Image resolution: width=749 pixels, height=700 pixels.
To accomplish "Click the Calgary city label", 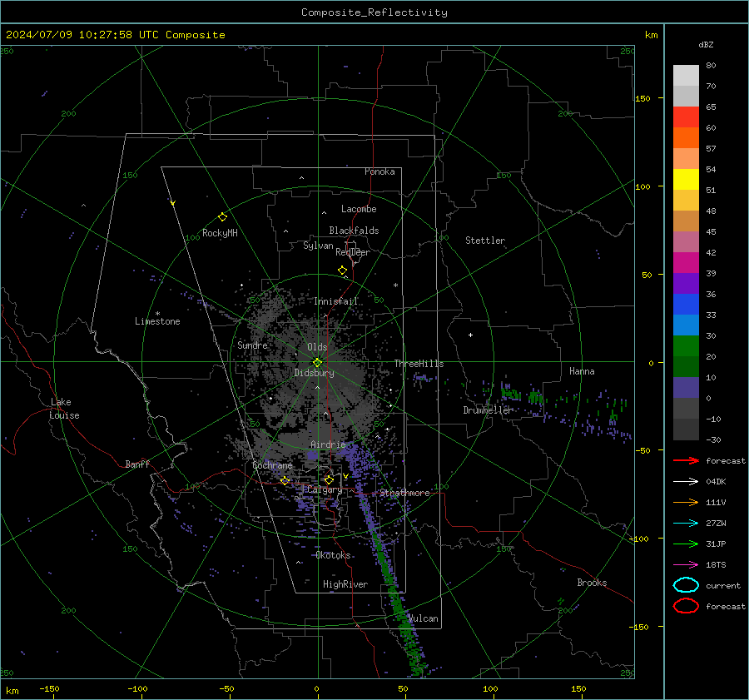I will (x=325, y=489).
